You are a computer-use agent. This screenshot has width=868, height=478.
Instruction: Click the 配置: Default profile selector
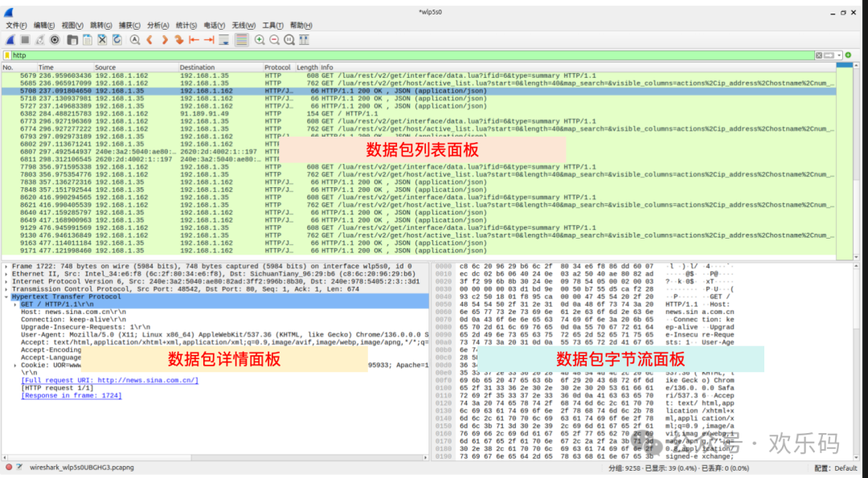tap(835, 468)
